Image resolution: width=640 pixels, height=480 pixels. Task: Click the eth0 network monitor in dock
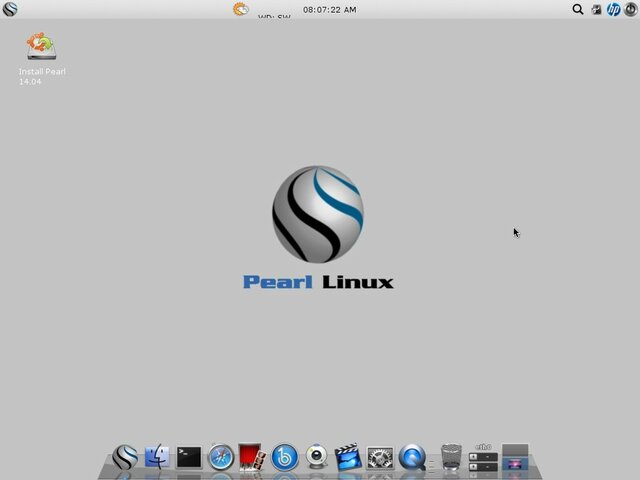pos(483,458)
